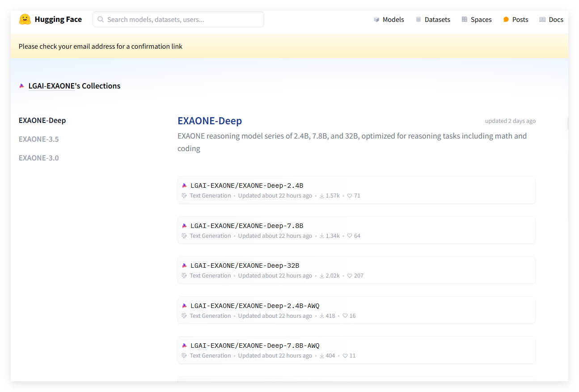Viewport: 579px width, 392px height.
Task: Click download icon showing 1.34k
Action: [322, 236]
